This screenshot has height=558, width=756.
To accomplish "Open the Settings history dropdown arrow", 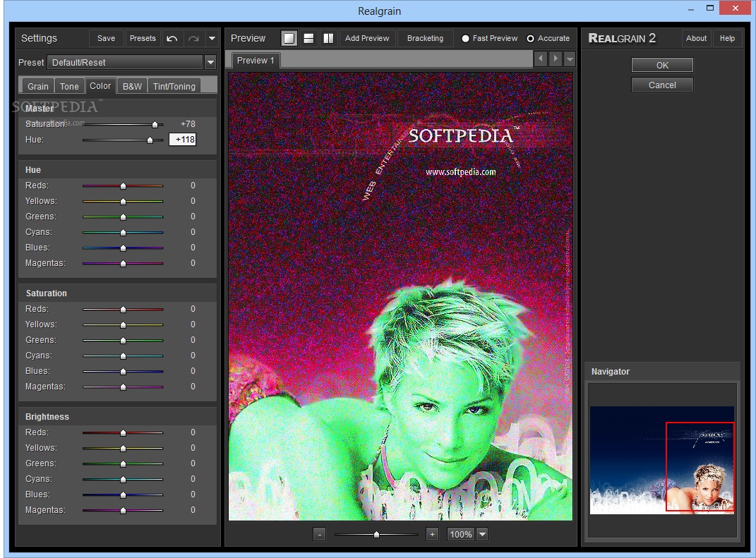I will pyautogui.click(x=212, y=39).
